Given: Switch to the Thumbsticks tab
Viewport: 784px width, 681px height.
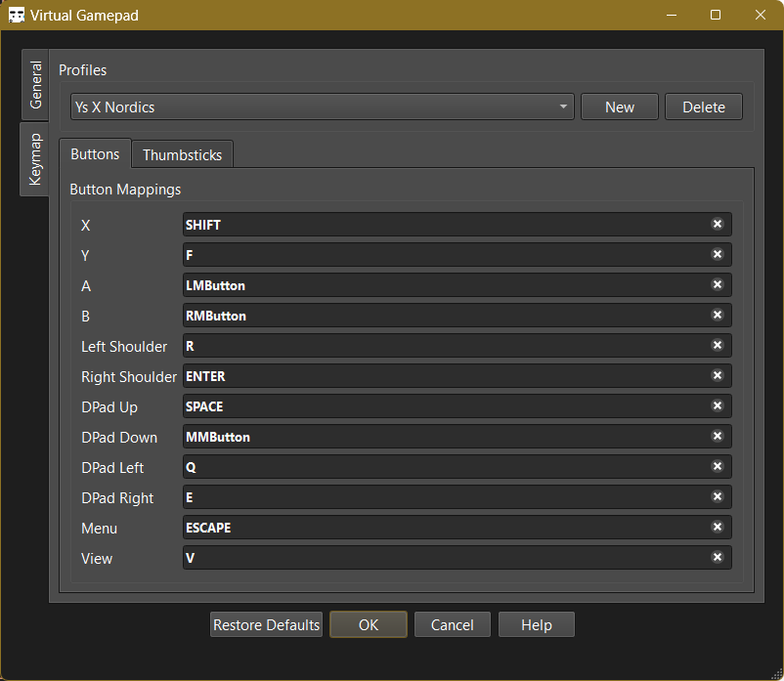Looking at the screenshot, I should (x=183, y=155).
